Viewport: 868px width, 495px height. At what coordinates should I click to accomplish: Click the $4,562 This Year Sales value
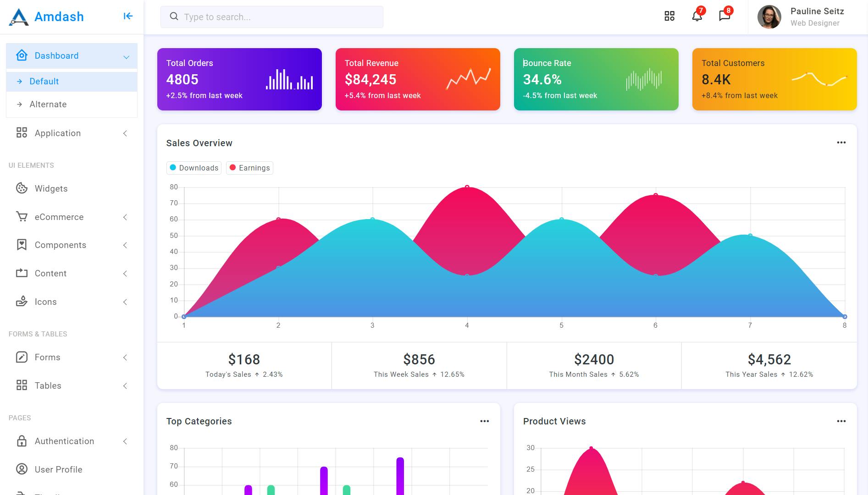pos(769,359)
